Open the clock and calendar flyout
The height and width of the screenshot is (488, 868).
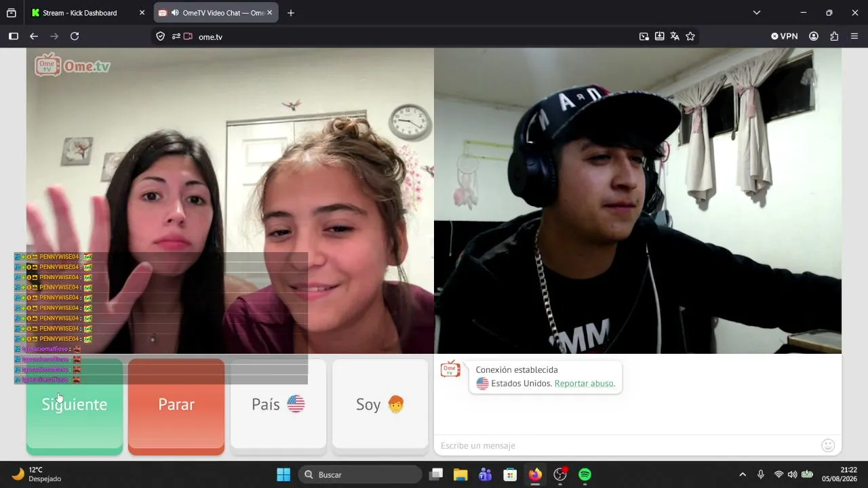pos(840,474)
